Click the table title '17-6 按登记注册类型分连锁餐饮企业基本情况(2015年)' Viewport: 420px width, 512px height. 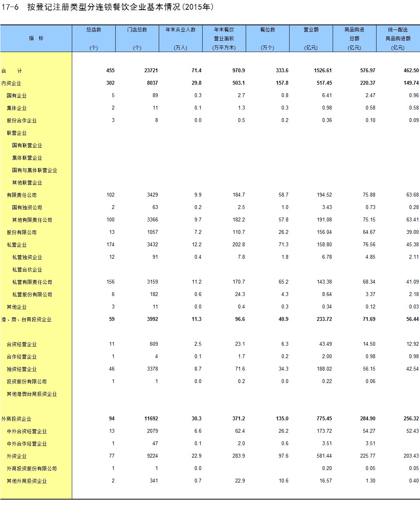[108, 7]
